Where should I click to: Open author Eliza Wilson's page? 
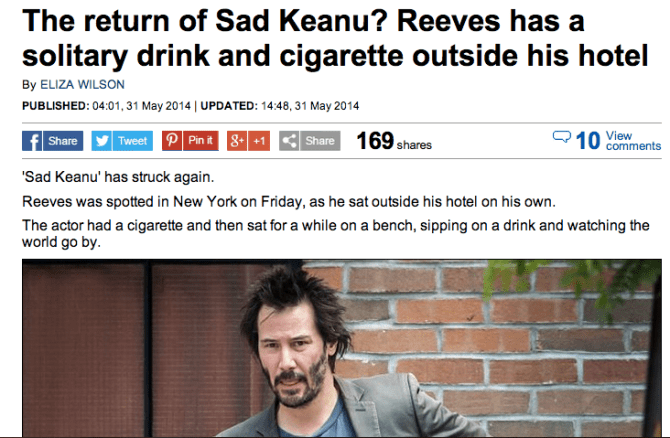click(82, 85)
